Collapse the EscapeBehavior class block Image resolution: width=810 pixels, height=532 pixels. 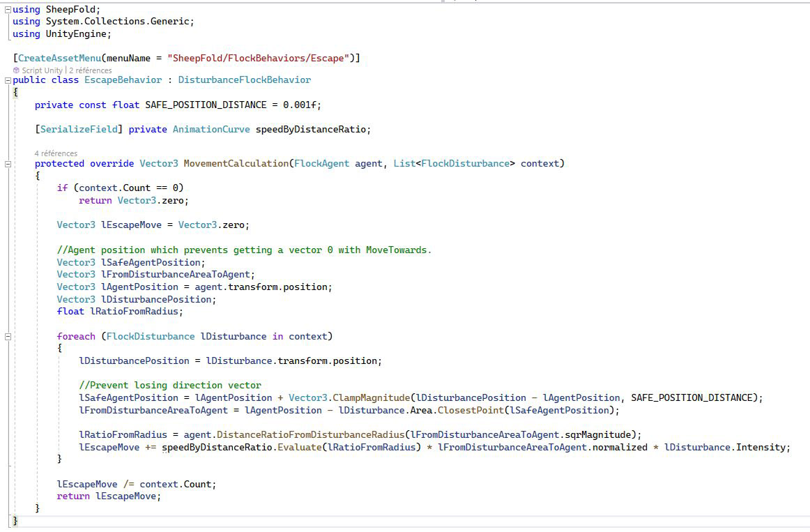pos(8,80)
